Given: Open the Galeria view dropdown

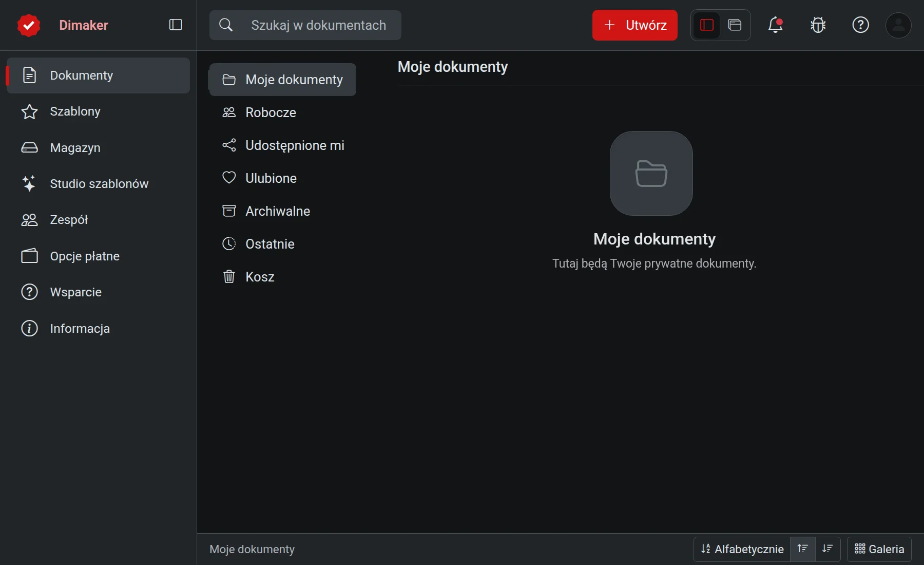Looking at the screenshot, I should pyautogui.click(x=879, y=549).
